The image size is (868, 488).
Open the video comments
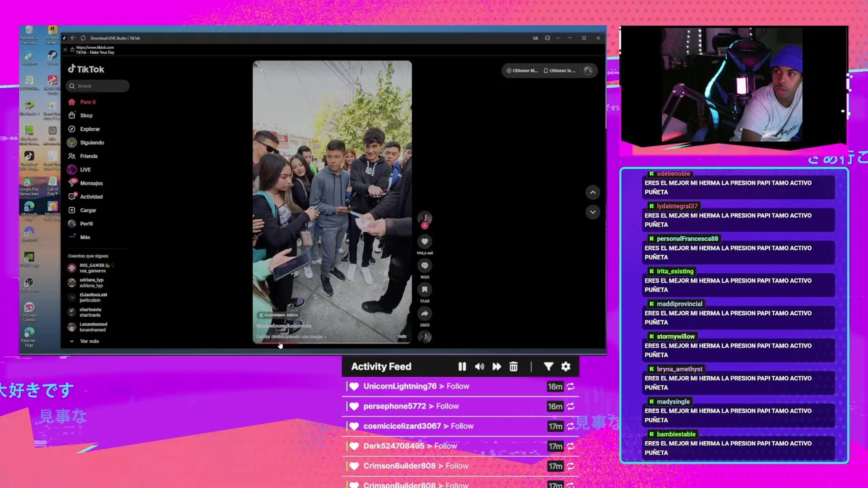[x=425, y=266]
